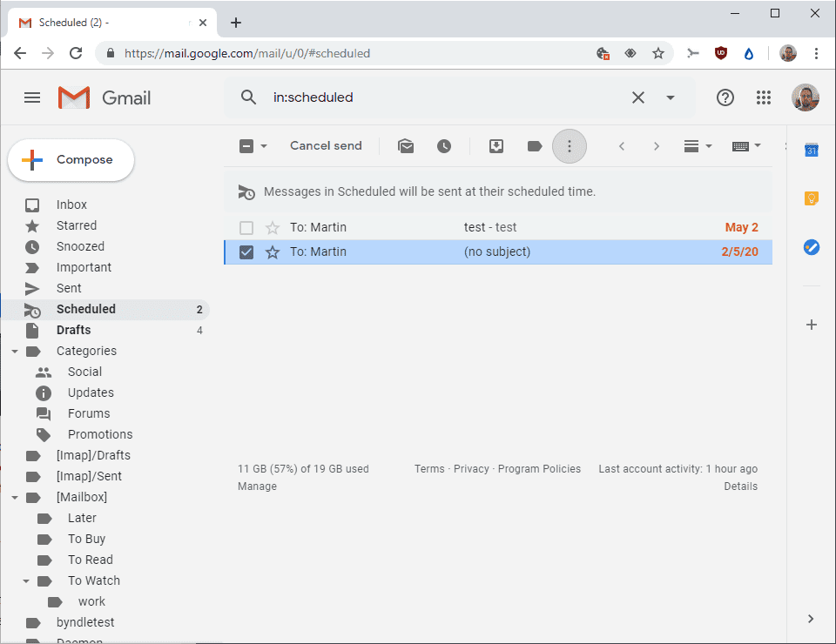
Task: Click the Snooze clock toolbar icon
Action: pos(443,146)
